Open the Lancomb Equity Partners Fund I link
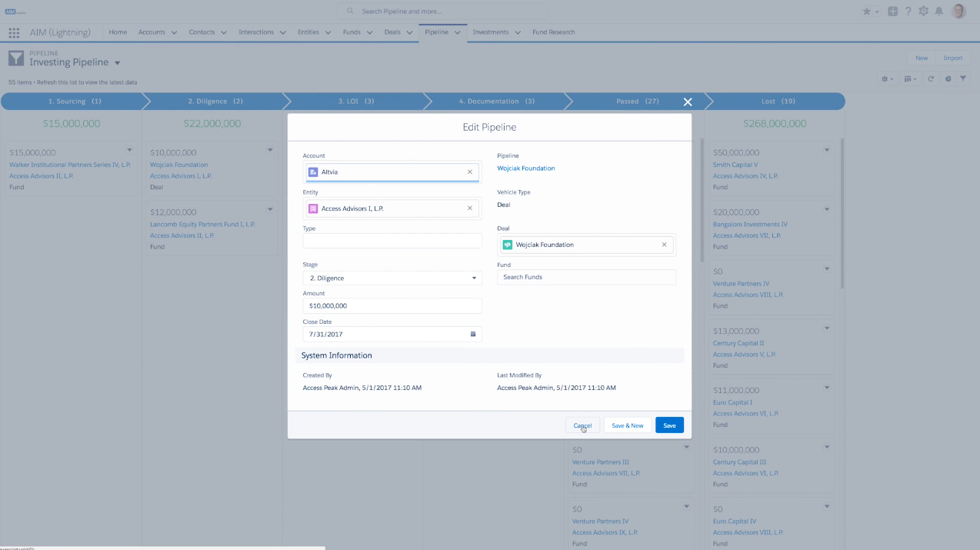Image resolution: width=980 pixels, height=550 pixels. [x=202, y=225]
